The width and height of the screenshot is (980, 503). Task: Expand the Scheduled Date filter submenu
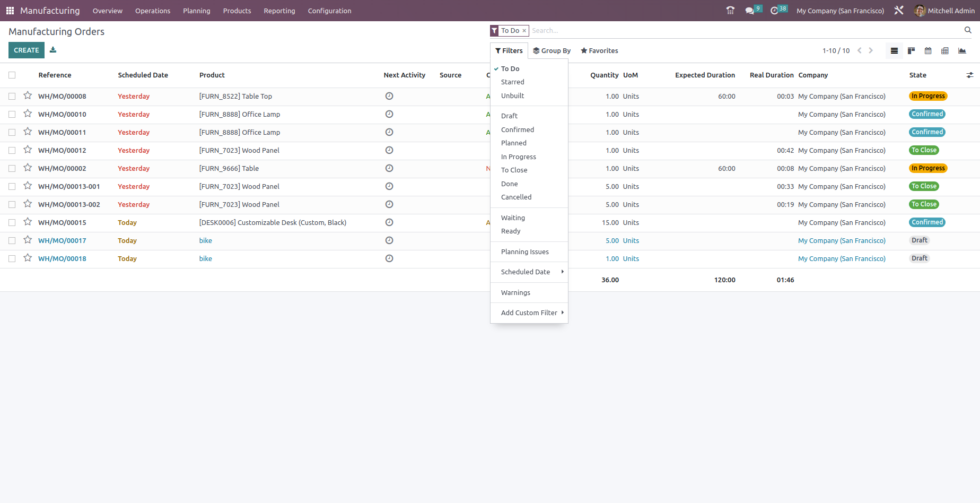(x=529, y=272)
